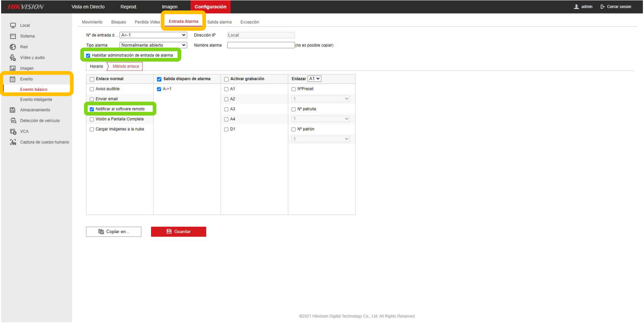Image resolution: width=644 pixels, height=323 pixels.
Task: Expand Tipo alarma Normalmente abierto dropdown
Action: coord(153,45)
